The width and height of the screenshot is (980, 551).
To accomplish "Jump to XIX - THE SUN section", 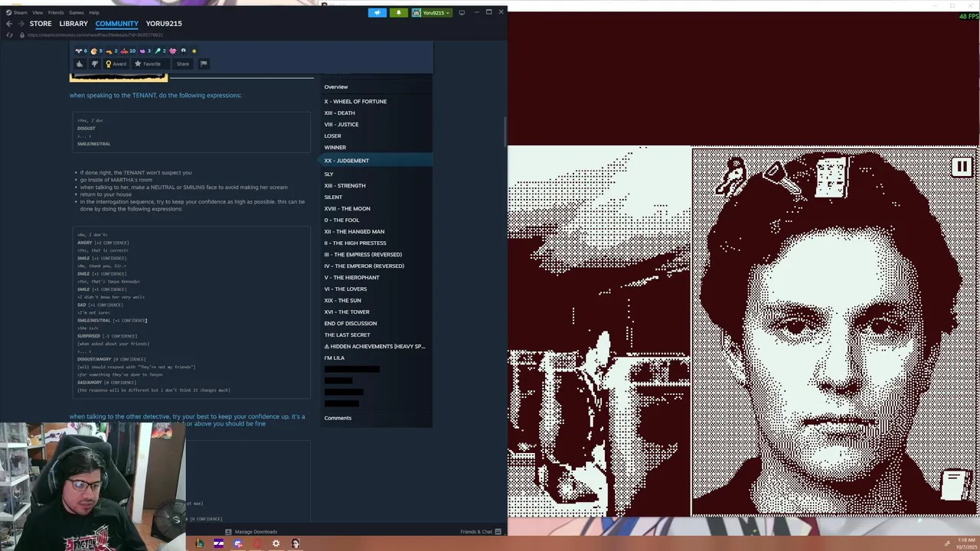I will (342, 301).
